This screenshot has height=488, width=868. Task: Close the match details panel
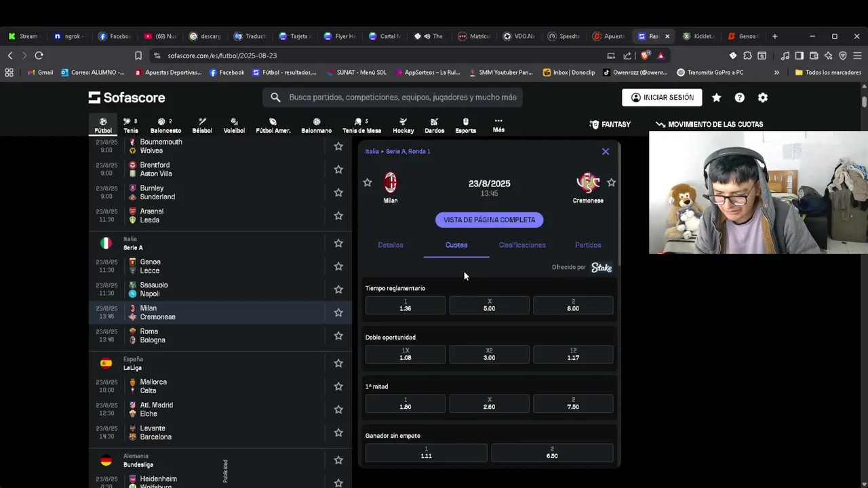coord(606,151)
